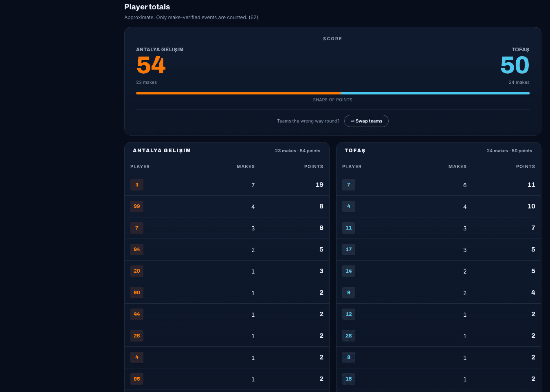
Task: Click the '23 makes' text under score 54
Action: coord(147,82)
